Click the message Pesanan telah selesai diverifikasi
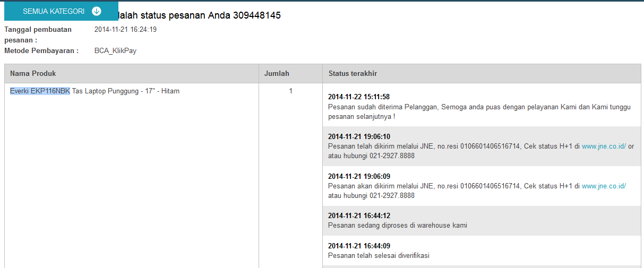 tap(378, 255)
